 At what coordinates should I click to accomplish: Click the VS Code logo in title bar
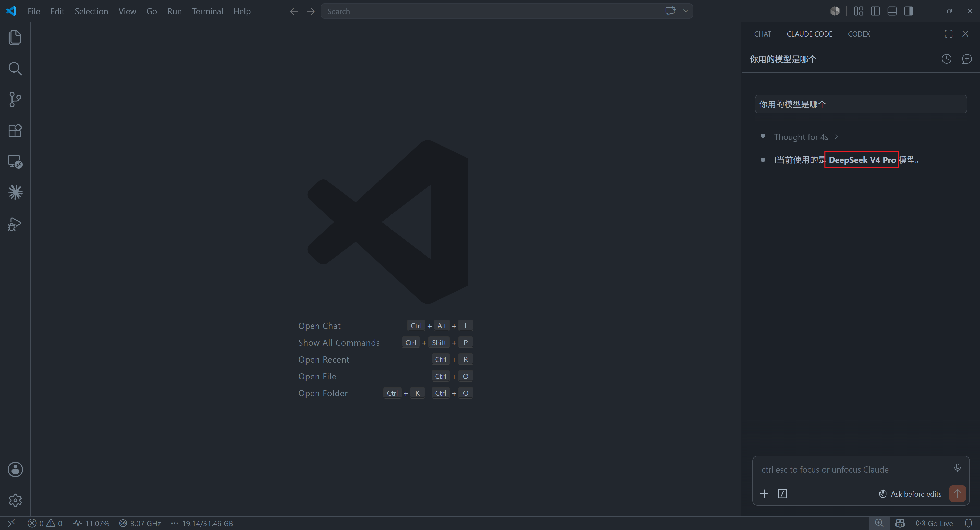coord(11,11)
